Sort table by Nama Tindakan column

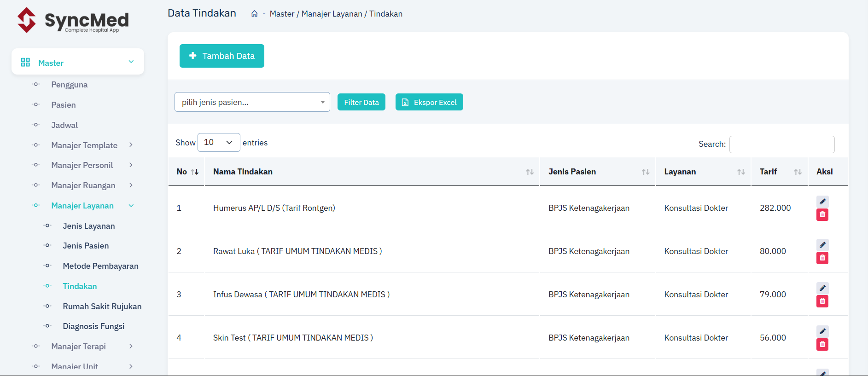[372, 172]
